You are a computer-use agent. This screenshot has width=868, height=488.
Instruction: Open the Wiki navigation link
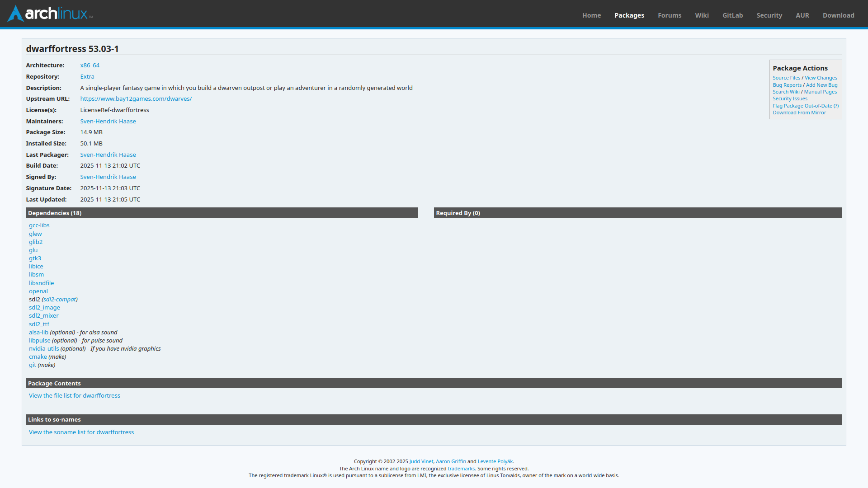click(x=702, y=15)
